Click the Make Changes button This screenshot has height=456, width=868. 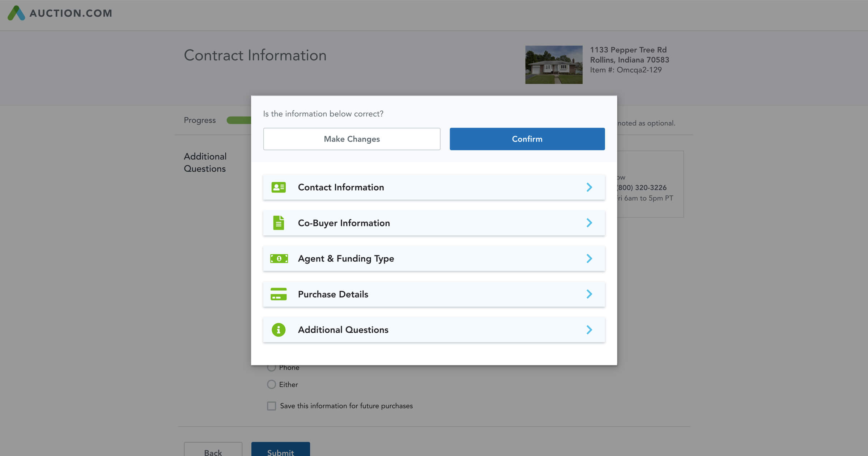click(x=352, y=139)
